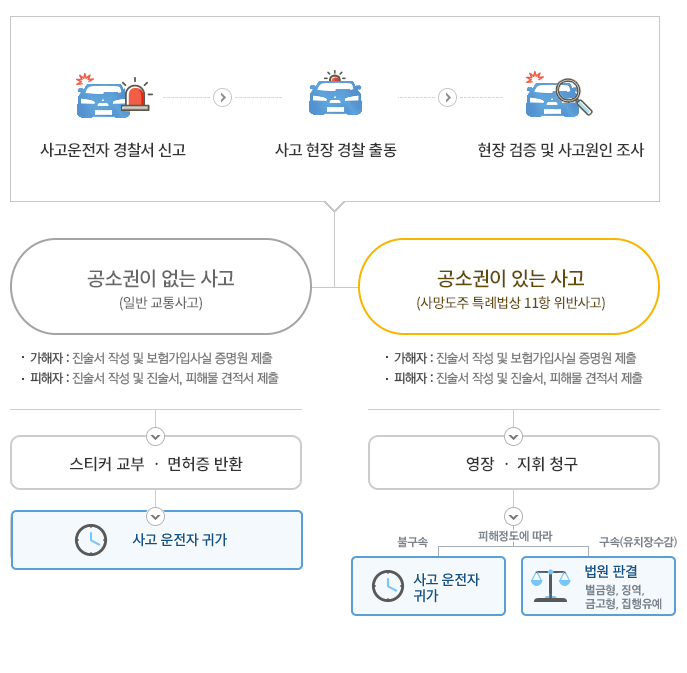Click the chevron below 영장 지휘 청구 box
This screenshot has height=673, width=687.
coord(513,517)
